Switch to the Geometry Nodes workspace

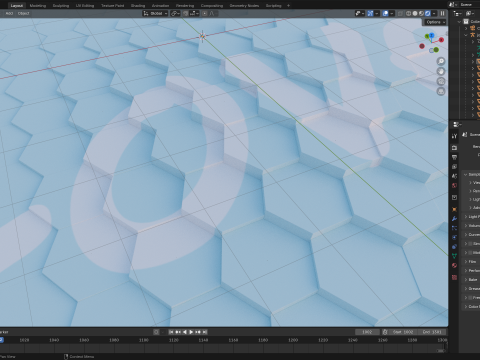(244, 5)
